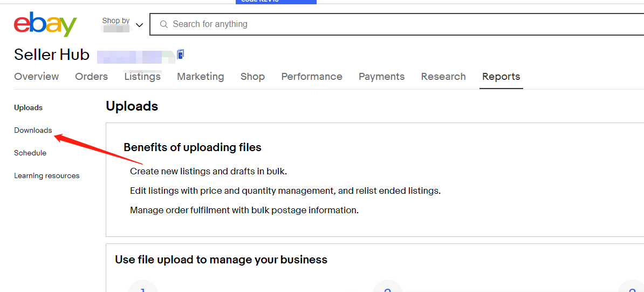Click 'Create new listings and drafts in bulk.'
The image size is (644, 292).
pos(209,172)
